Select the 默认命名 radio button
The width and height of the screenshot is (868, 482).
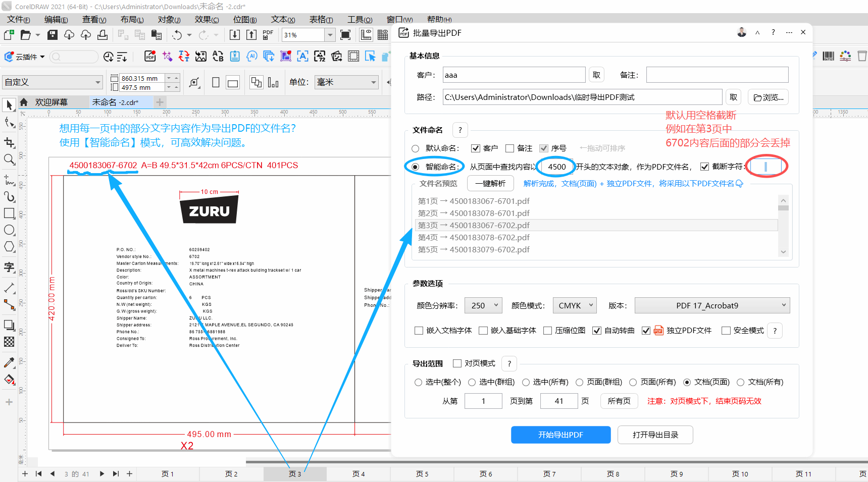[x=416, y=148]
